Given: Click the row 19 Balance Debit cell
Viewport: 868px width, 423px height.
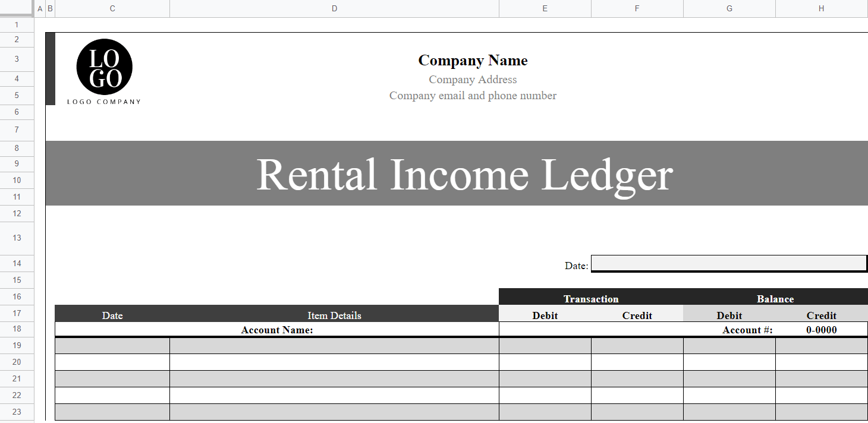Looking at the screenshot, I should pos(729,346).
